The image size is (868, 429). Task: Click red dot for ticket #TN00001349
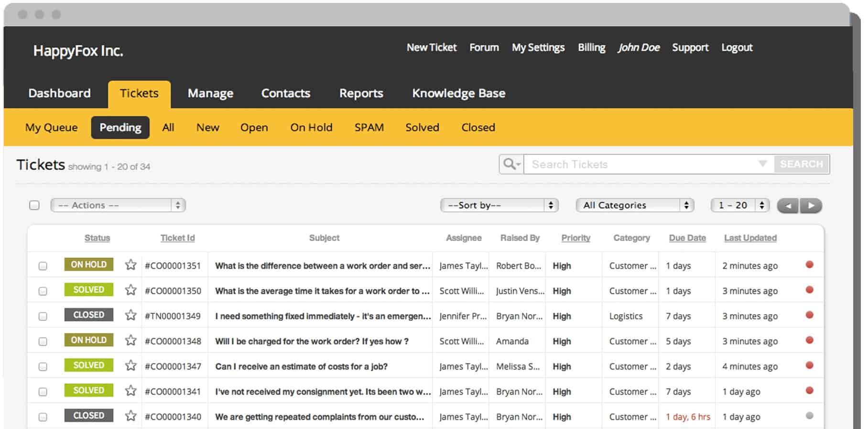809,315
